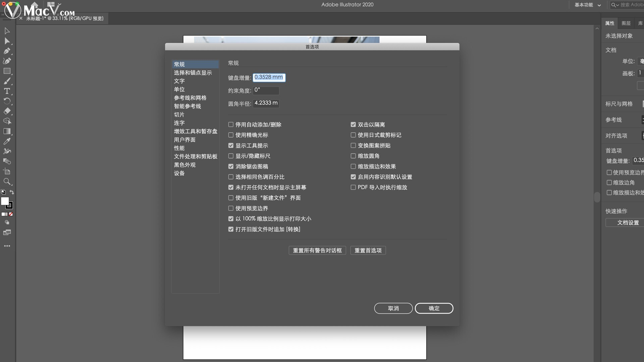
Task: Enable PDF 导入时执行缩放 checkbox
Action: [x=353, y=187]
